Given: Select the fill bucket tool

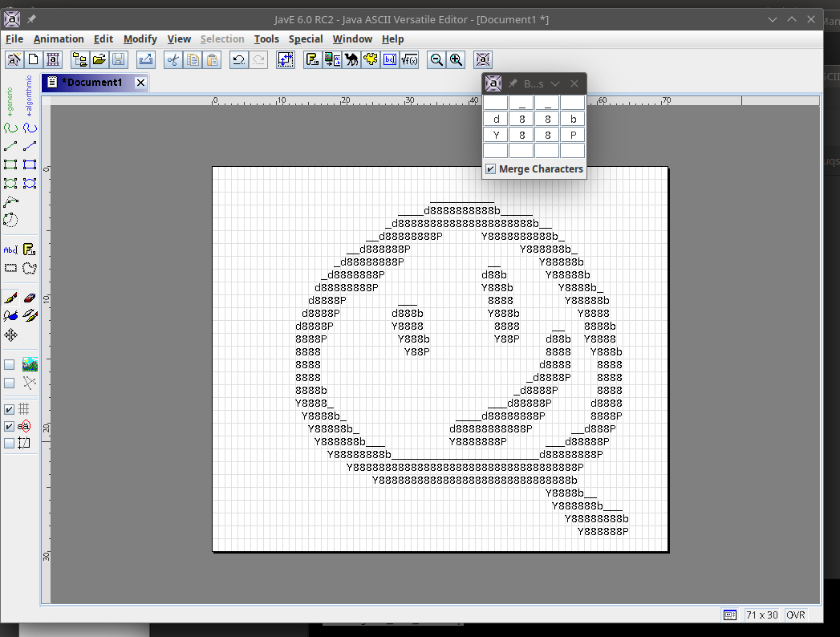Looking at the screenshot, I should pos(10,316).
